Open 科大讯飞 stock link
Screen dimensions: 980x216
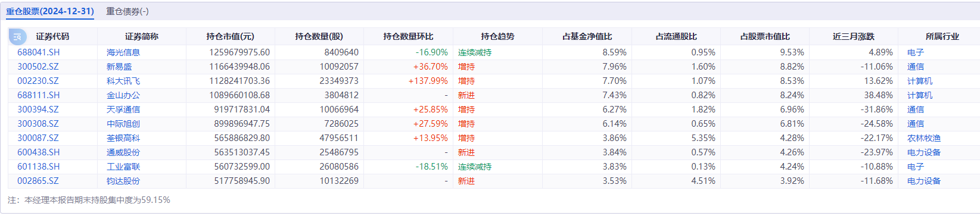tap(123, 81)
